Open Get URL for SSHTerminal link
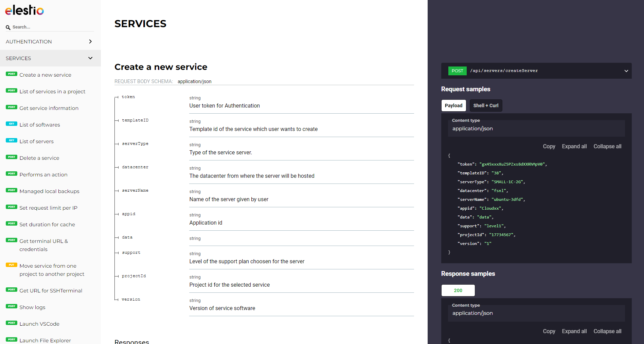Viewport: 644px width, 344px height. click(51, 291)
